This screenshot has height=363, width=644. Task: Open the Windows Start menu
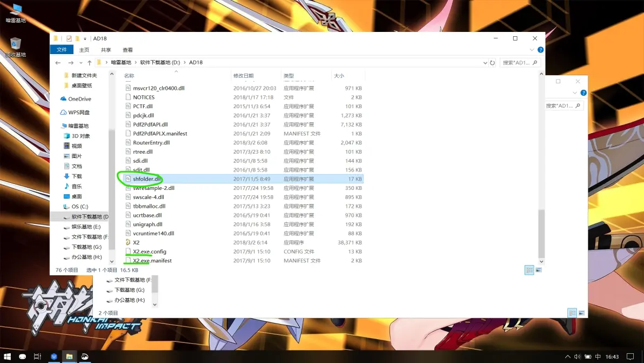pyautogui.click(x=7, y=357)
